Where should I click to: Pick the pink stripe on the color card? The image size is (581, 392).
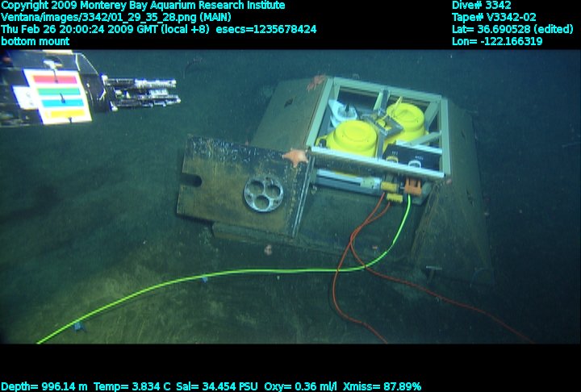pos(53,80)
